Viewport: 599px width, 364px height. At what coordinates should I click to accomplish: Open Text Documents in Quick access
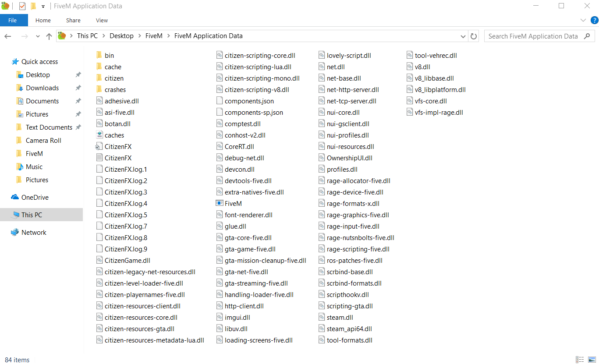coord(49,127)
